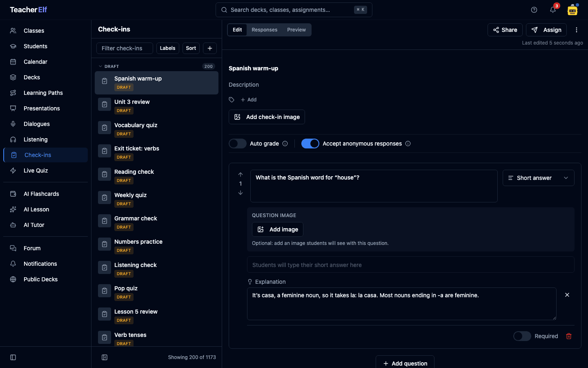Open the Sort options
The width and height of the screenshot is (588, 368).
(x=191, y=48)
